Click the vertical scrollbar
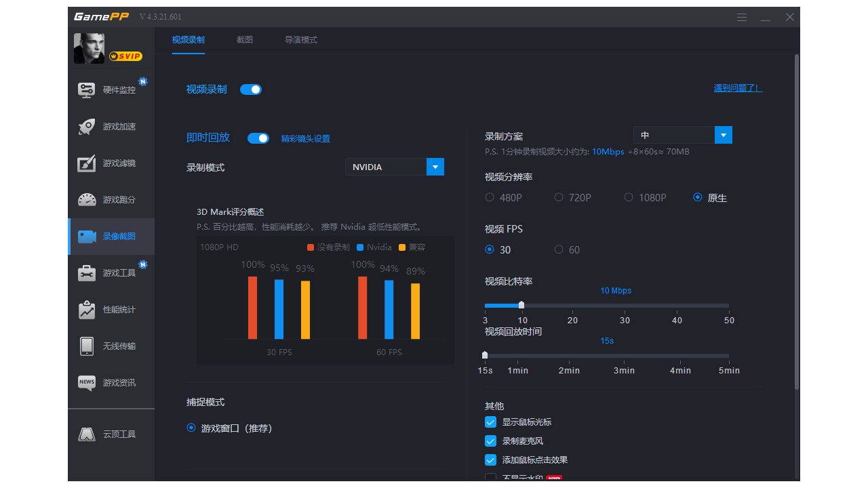 click(797, 222)
